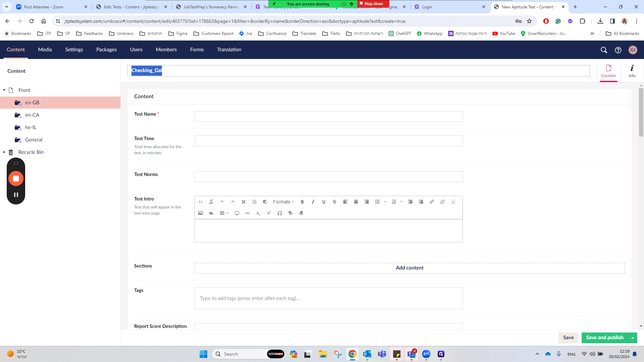Image resolution: width=644 pixels, height=362 pixels.
Task: Expand the Recycle Bin node
Action: point(4,152)
